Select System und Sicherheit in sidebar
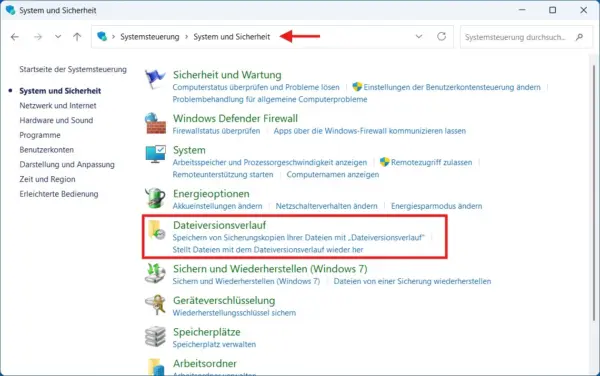Screen dimensions: 600x376 [60, 91]
